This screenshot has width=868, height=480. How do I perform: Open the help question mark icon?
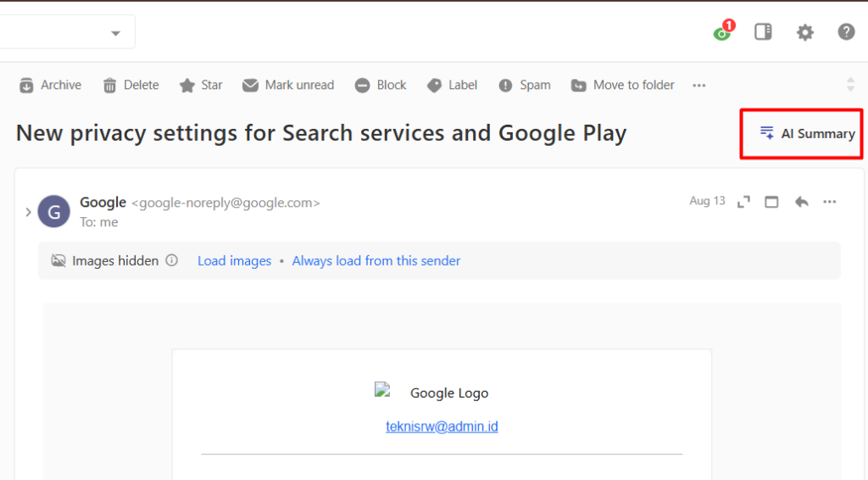click(x=846, y=32)
